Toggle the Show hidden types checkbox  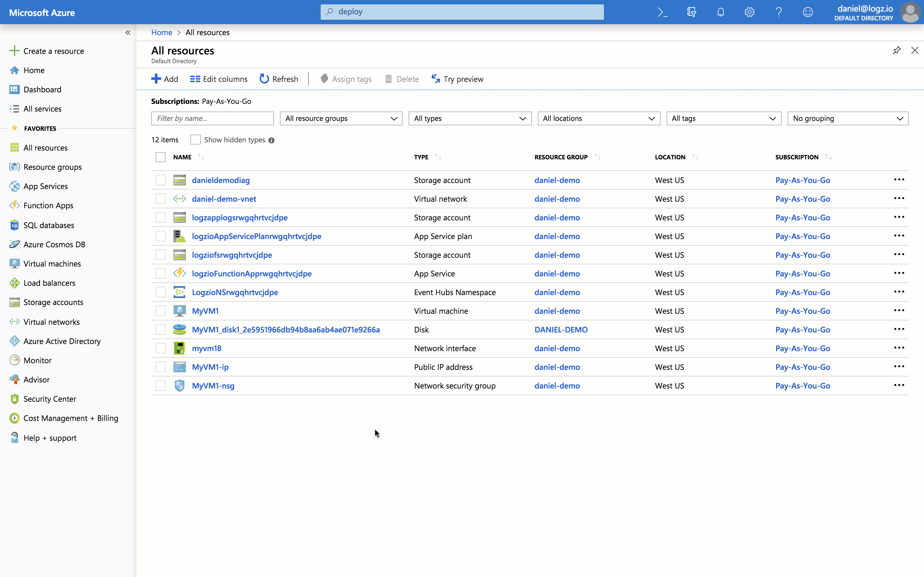(195, 140)
